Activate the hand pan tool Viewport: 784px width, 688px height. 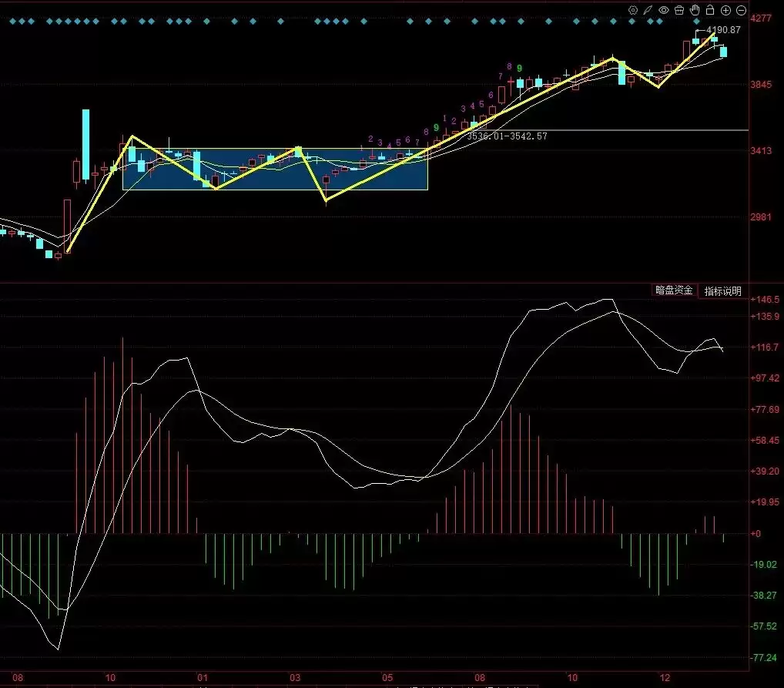pyautogui.click(x=694, y=10)
